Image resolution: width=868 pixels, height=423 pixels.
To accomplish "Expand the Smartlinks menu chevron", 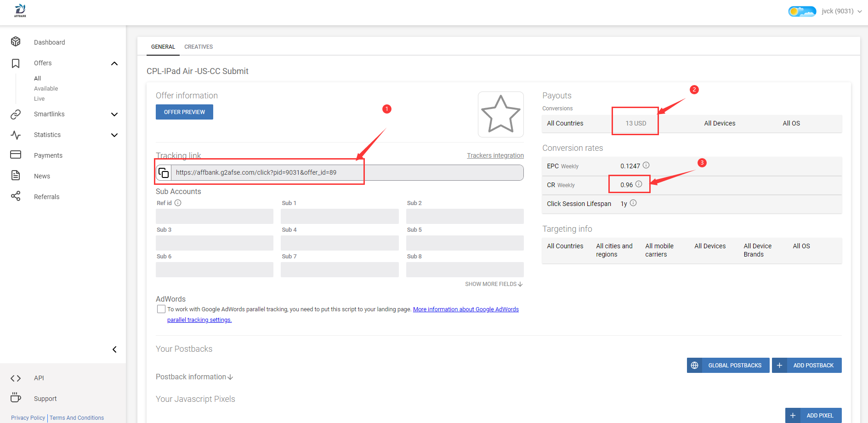I will [114, 114].
